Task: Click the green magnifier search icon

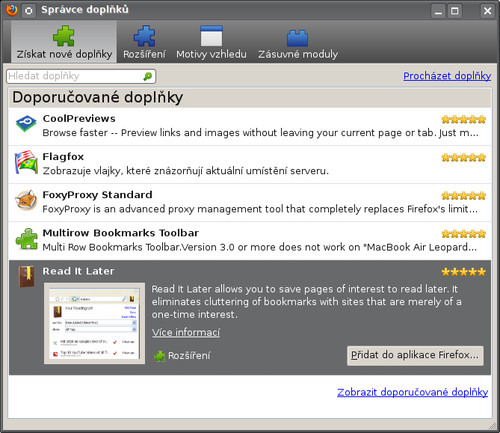Action: (x=147, y=76)
